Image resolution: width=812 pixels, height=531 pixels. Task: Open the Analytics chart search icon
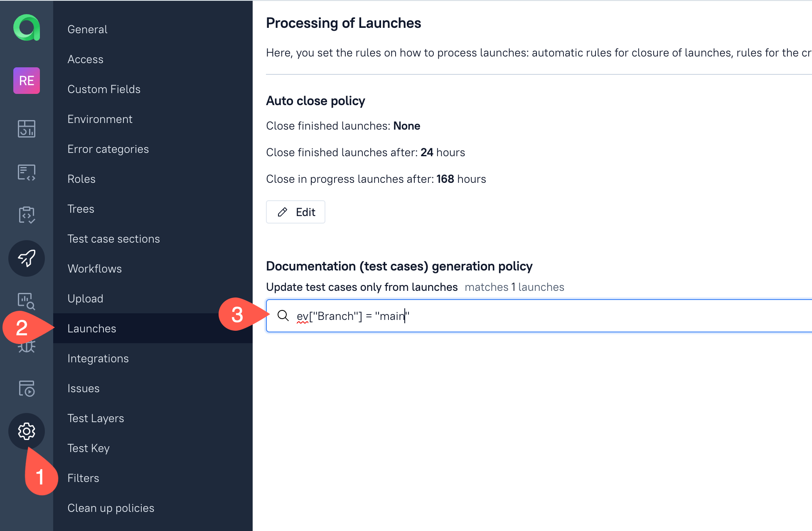[x=27, y=301]
